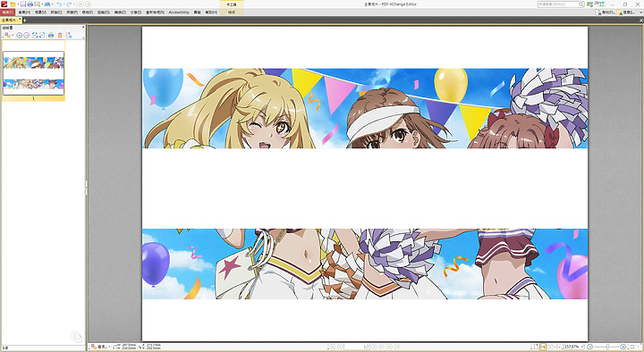Save the document with the floppy icon
Viewport: 644px width, 352px height.
coord(23,4)
